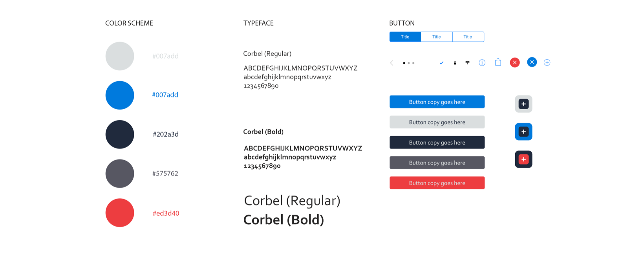This screenshot has height=253, width=644.
Task: Click the light gray 'Button copy goes here' button
Action: pyautogui.click(x=437, y=122)
